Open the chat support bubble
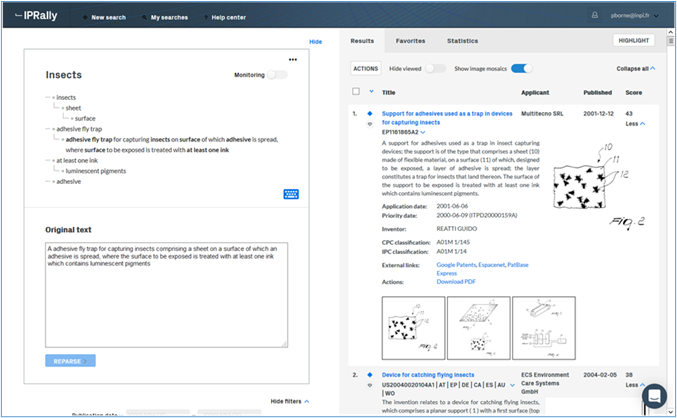 [x=653, y=395]
